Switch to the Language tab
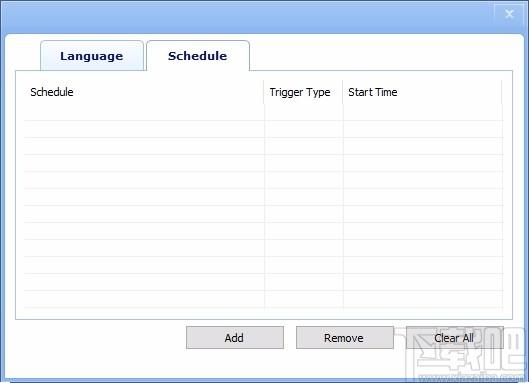 coord(92,56)
